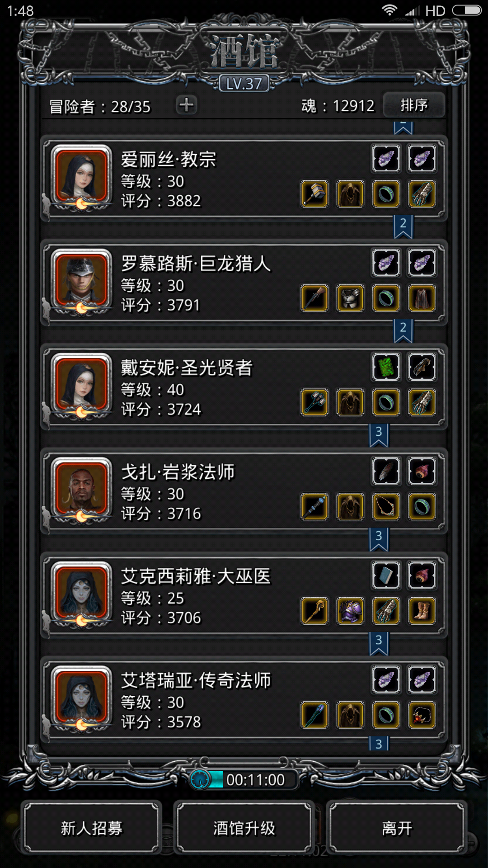Select 艾克西莉雅·大巫医's purple armor icon
This screenshot has width=488, height=868.
[x=350, y=610]
